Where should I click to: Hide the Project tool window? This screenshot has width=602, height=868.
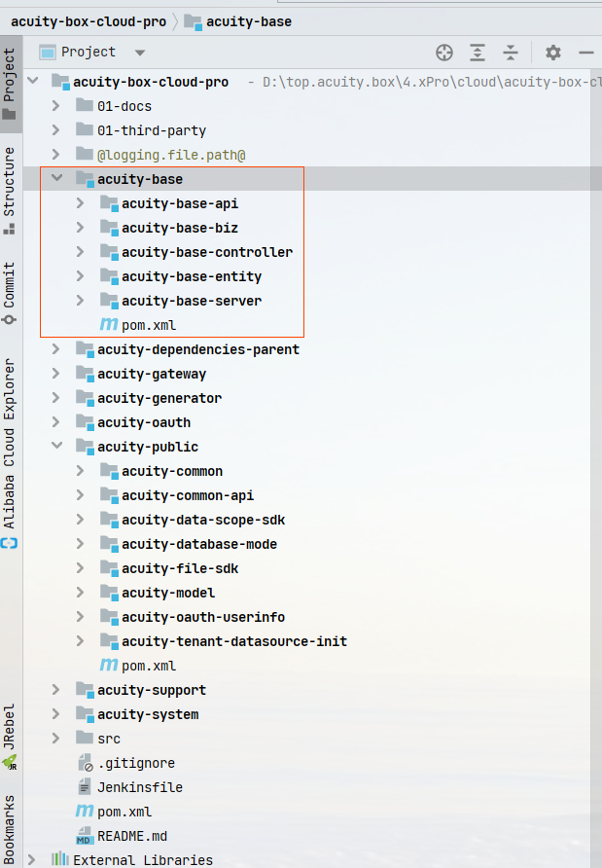(585, 53)
